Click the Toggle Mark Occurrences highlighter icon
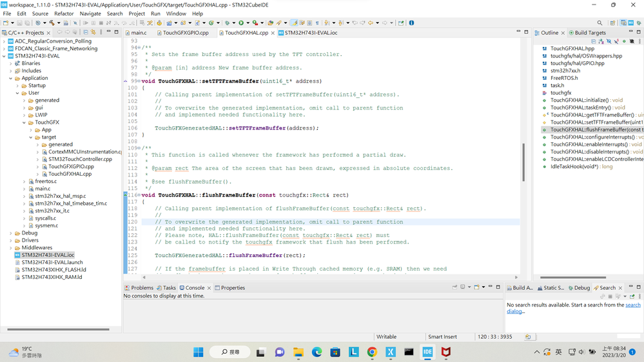 pos(295,23)
